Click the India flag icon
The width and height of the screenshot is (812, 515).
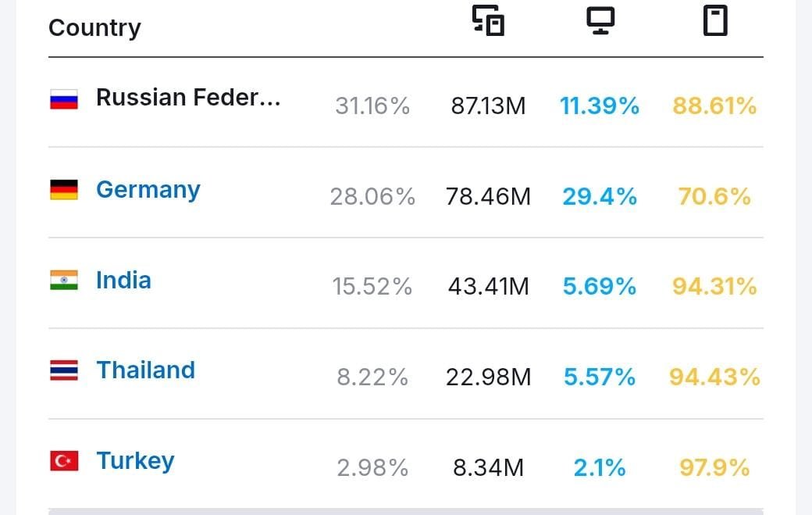(x=64, y=281)
